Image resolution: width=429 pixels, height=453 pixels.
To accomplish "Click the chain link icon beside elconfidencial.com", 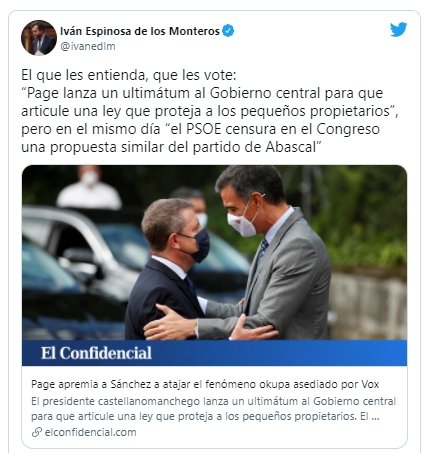I will tap(37, 432).
